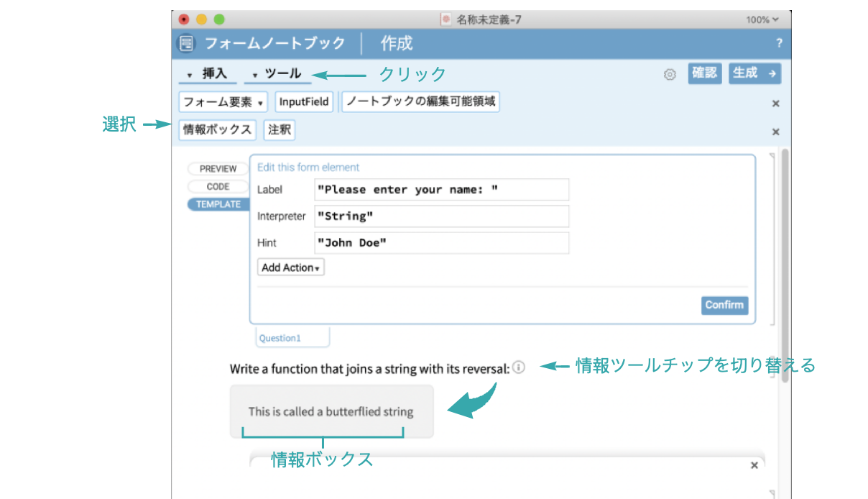Switch to the CODE tab

218,186
